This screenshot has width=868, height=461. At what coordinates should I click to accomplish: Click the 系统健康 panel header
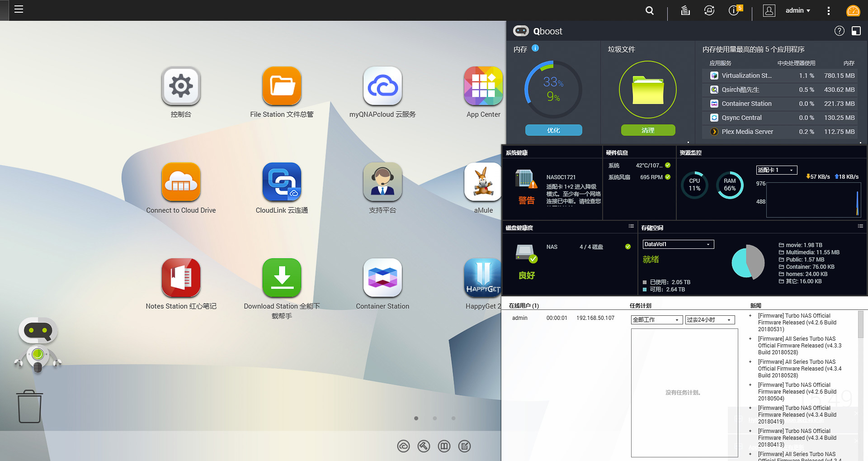(517, 153)
